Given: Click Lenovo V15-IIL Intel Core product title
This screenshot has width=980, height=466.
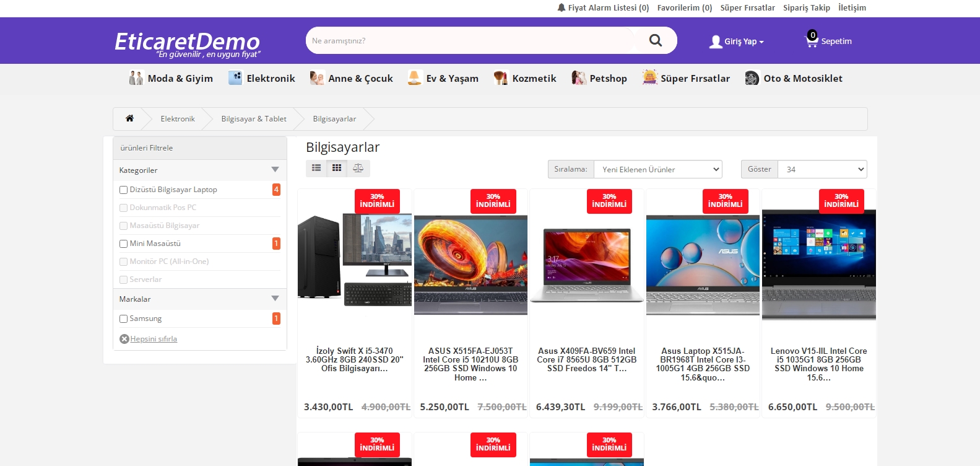Looking at the screenshot, I should tap(819, 364).
